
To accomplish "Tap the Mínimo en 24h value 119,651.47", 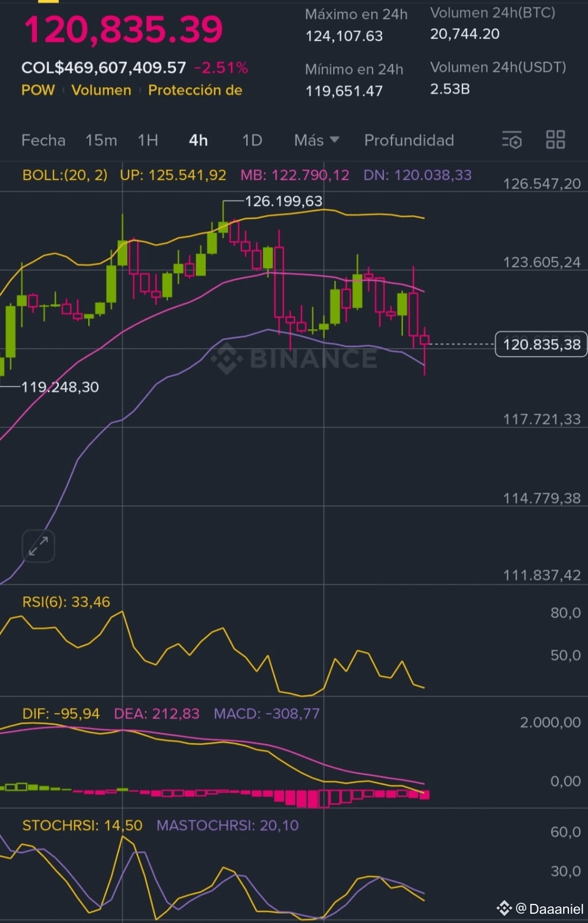I will 344,91.
